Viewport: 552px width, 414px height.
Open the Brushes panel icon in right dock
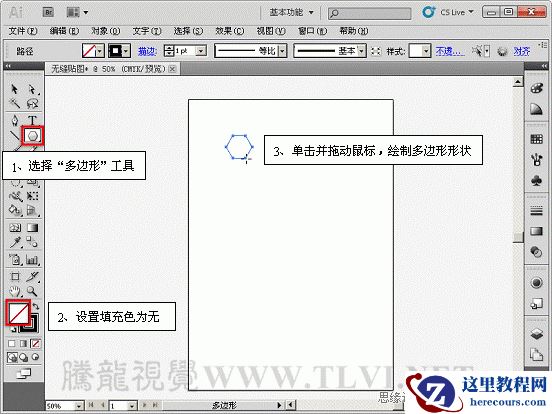point(536,160)
